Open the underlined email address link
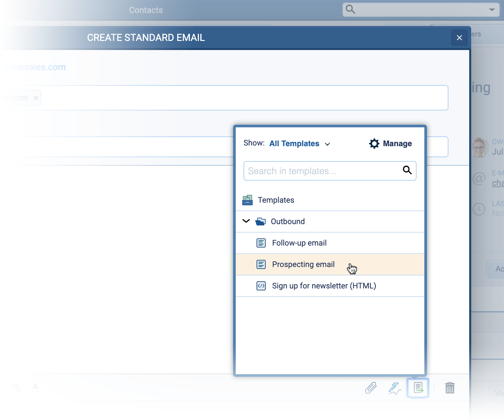 [498, 183]
